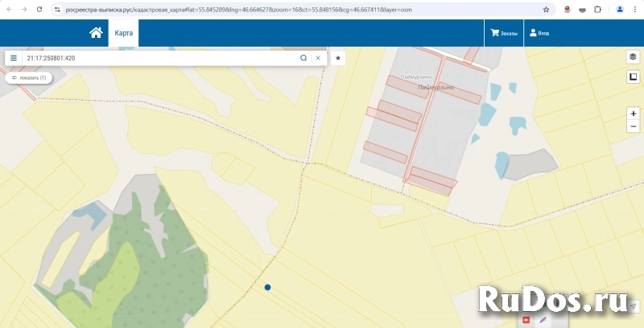The image size is (644, 328).
Task: Reload the page with browser refresh
Action: [39, 10]
